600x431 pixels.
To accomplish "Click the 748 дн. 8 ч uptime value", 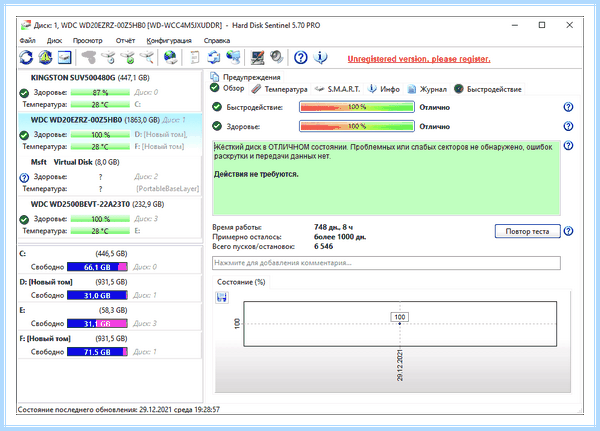I will (333, 227).
